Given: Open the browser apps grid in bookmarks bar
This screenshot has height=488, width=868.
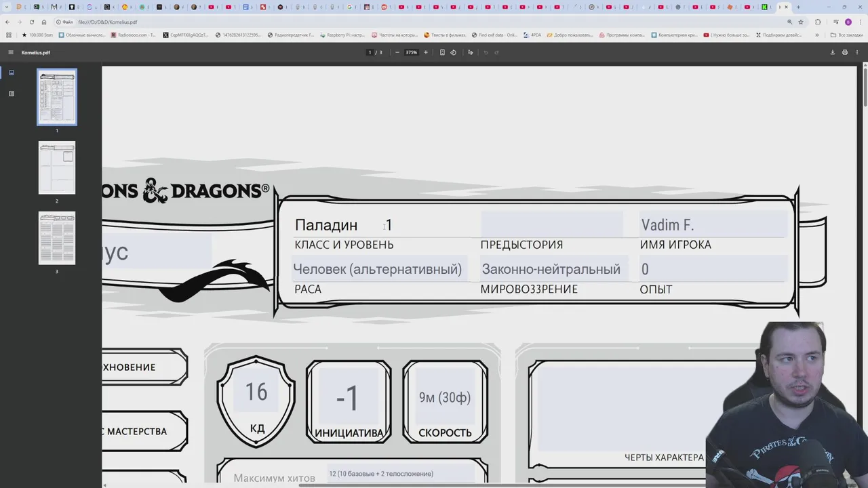Looking at the screenshot, I should (8, 35).
